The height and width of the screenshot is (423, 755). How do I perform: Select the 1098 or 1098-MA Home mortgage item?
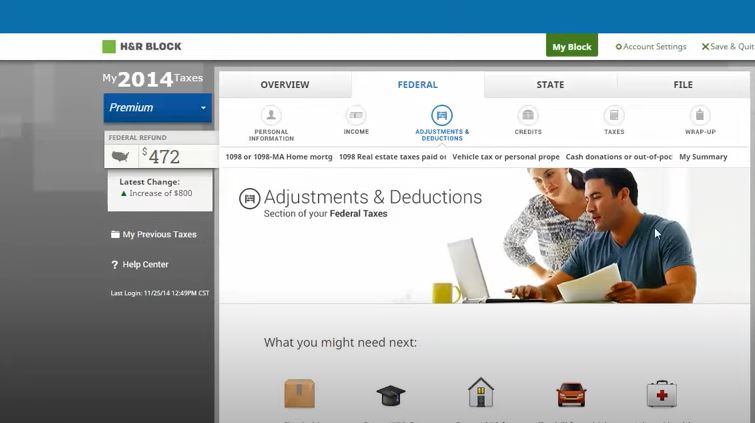tap(279, 157)
